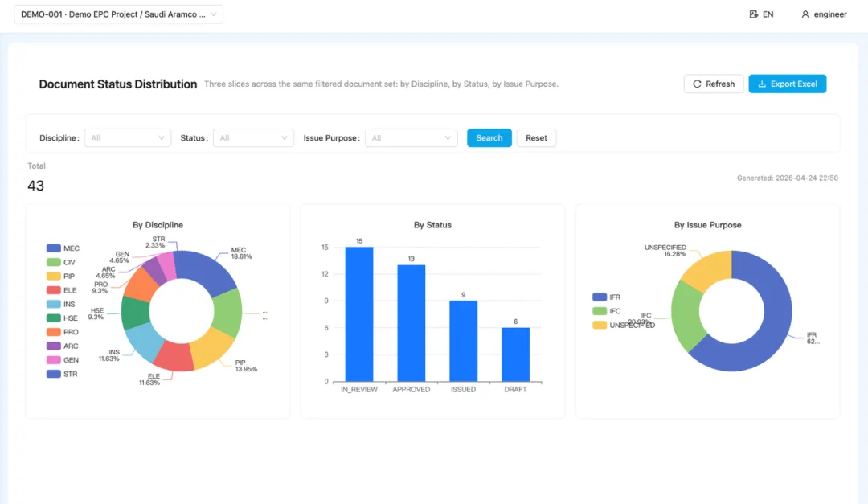
Task: Click the ELE red legend swatch
Action: (x=53, y=290)
